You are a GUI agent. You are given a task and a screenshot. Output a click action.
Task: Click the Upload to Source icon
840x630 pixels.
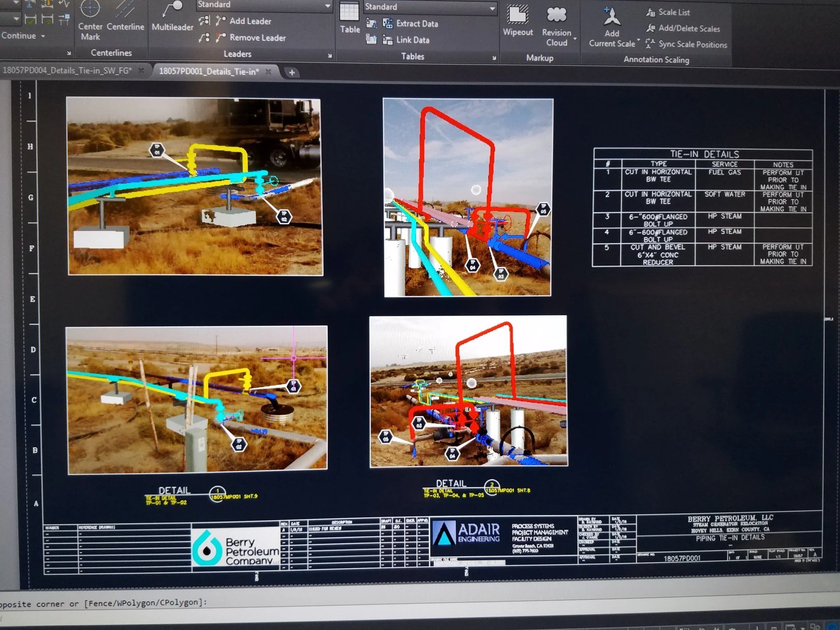click(x=371, y=40)
